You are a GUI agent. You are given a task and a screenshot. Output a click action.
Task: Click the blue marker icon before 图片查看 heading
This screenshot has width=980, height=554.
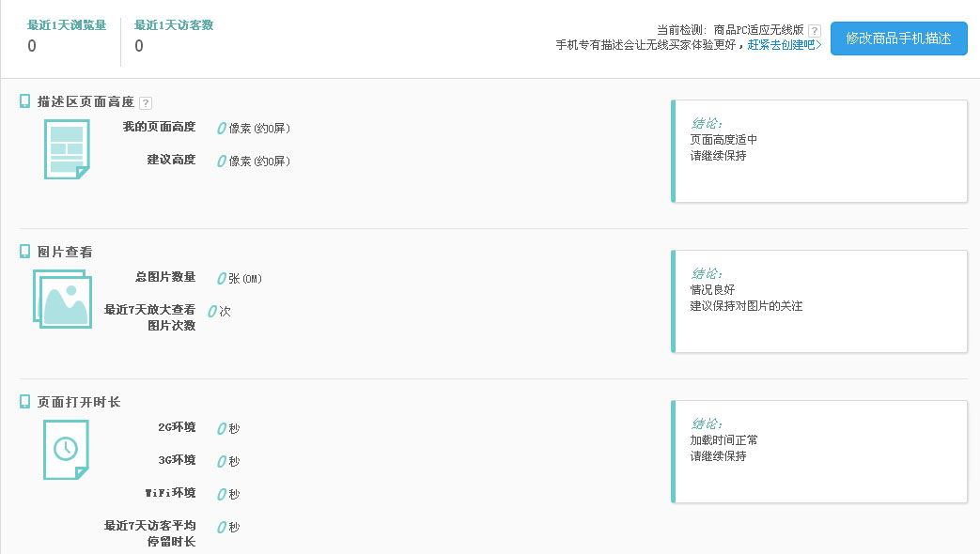[23, 252]
